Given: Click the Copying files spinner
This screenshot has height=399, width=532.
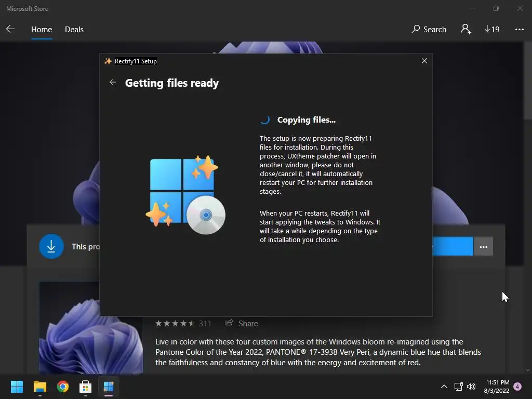Looking at the screenshot, I should tap(265, 120).
